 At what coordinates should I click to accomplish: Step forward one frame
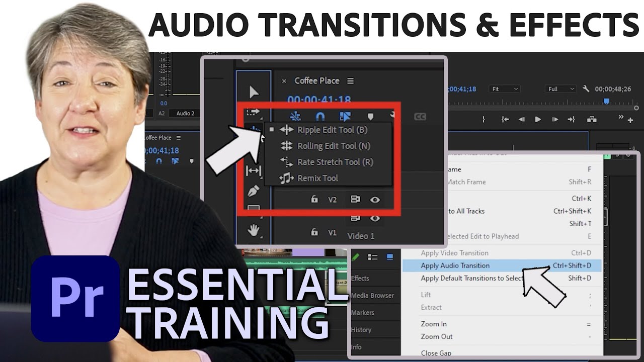click(x=554, y=119)
